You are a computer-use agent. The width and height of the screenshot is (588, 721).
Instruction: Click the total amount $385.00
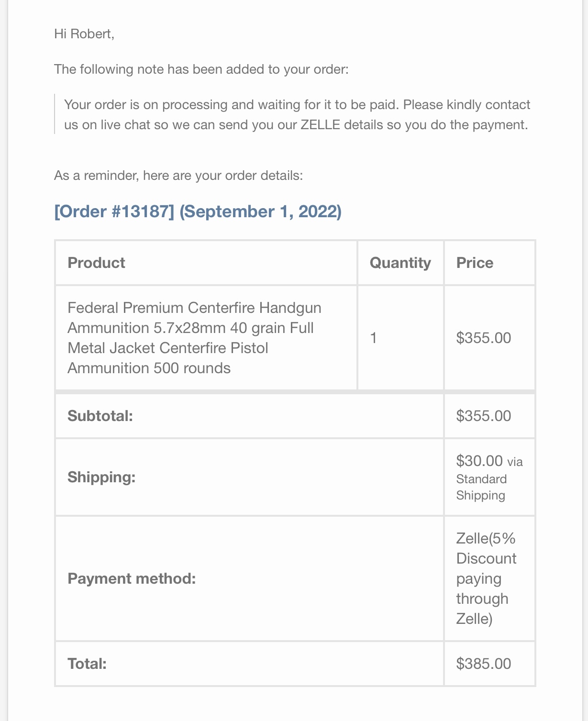point(484,664)
